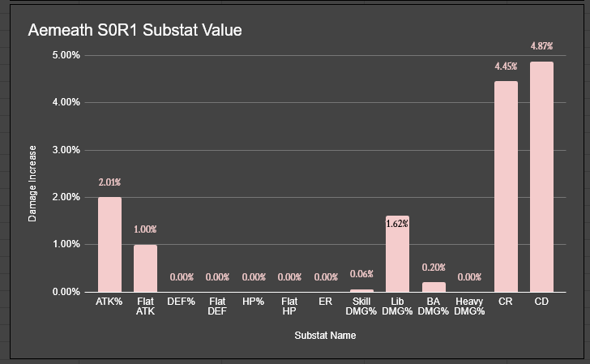
Task: Select the Lib DMG% bar
Action: pyautogui.click(x=397, y=254)
